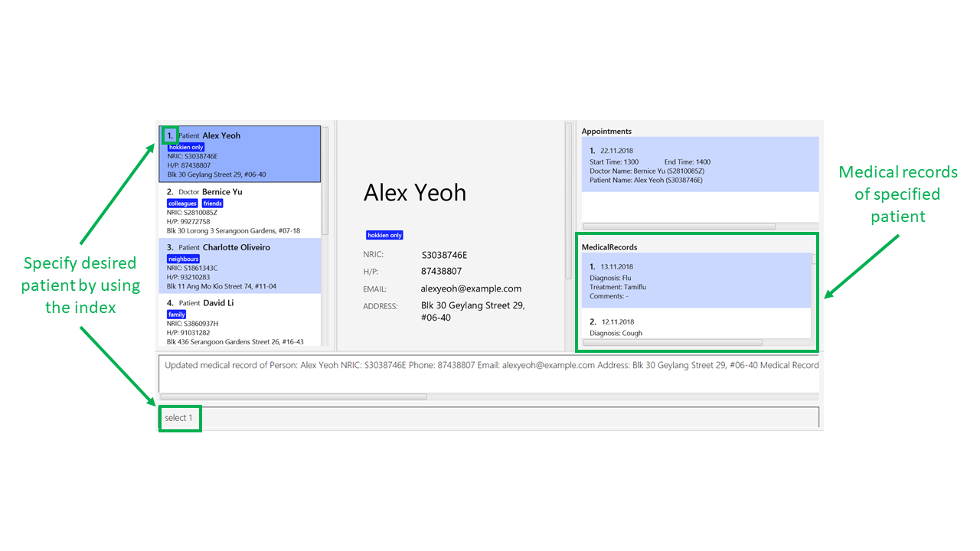Select the 12.11.2018 medical record entry
This screenshot has width=980, height=551.
point(696,323)
